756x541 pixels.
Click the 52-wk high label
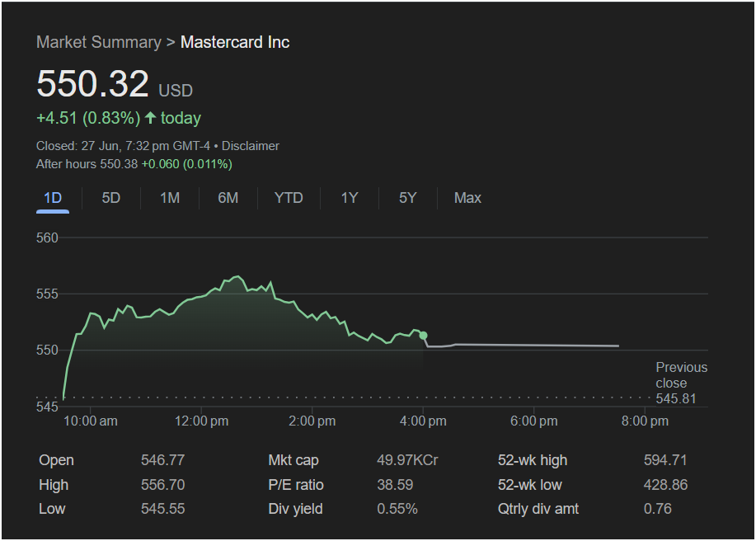coord(533,460)
